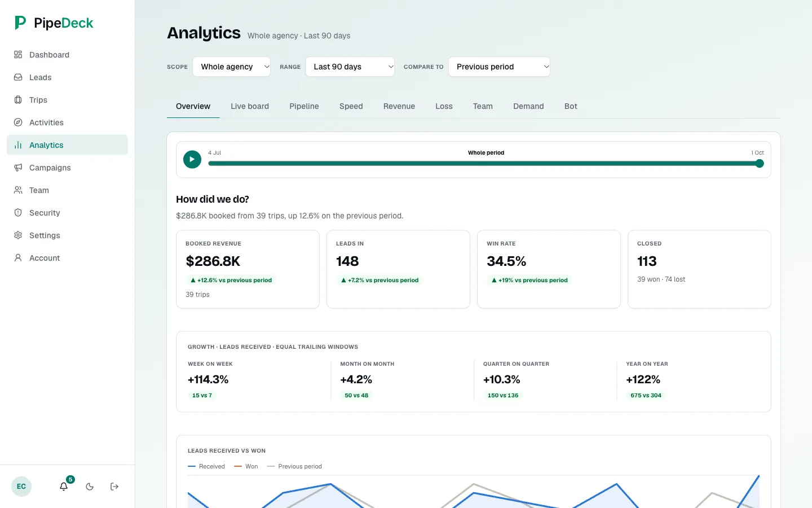Open Security shield icon
Image resolution: width=812 pixels, height=508 pixels.
18,213
